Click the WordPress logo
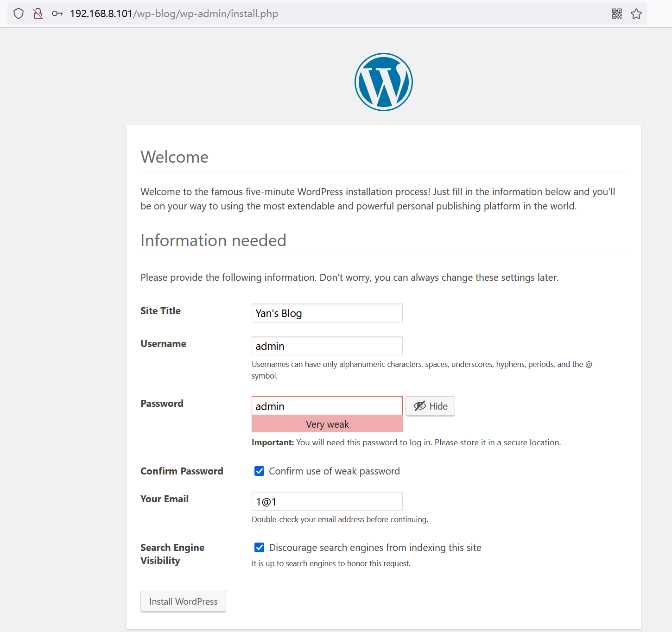The width and height of the screenshot is (672, 632). (x=383, y=82)
